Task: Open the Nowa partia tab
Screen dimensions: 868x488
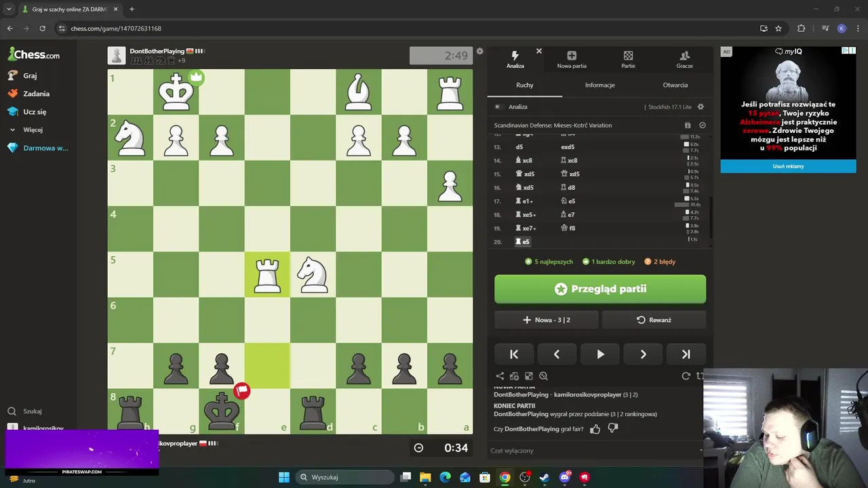Action: coord(572,60)
